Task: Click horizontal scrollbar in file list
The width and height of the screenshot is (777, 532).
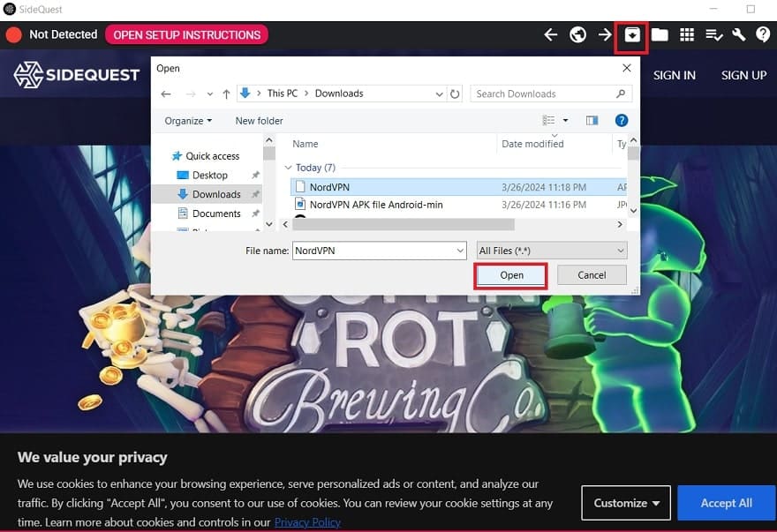Action: (404, 224)
